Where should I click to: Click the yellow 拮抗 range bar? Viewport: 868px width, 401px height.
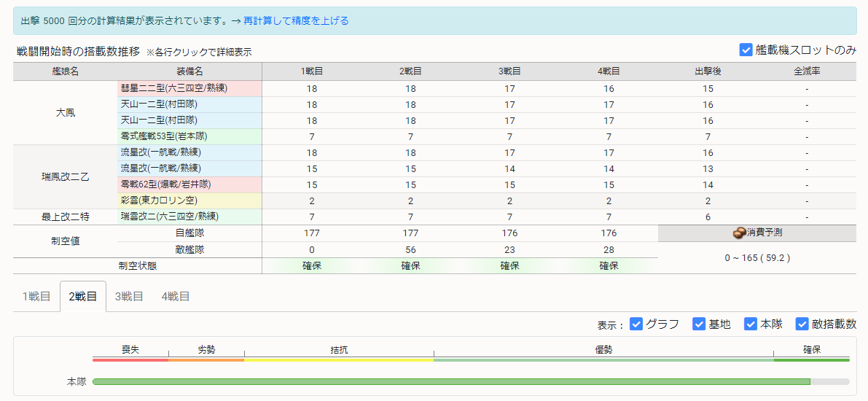(x=339, y=360)
